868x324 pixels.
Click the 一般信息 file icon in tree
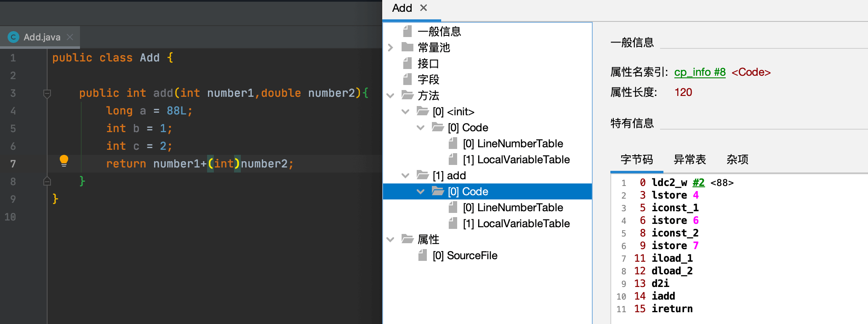407,31
